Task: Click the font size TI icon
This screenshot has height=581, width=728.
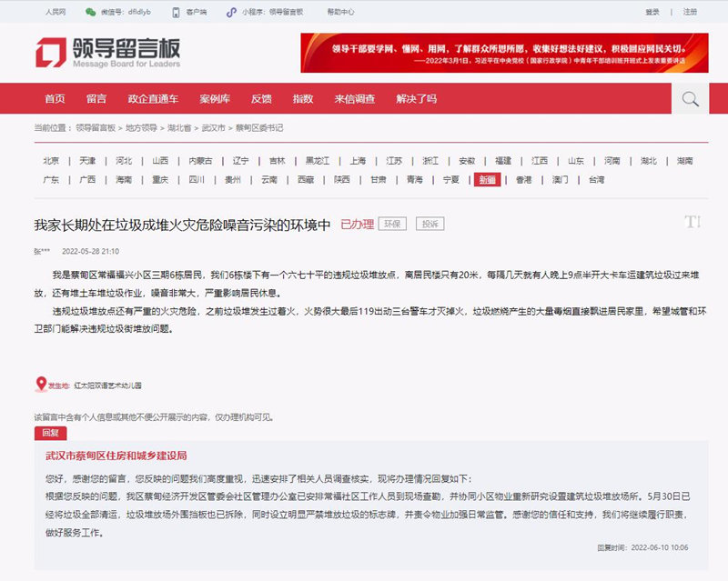Action: pos(692,222)
